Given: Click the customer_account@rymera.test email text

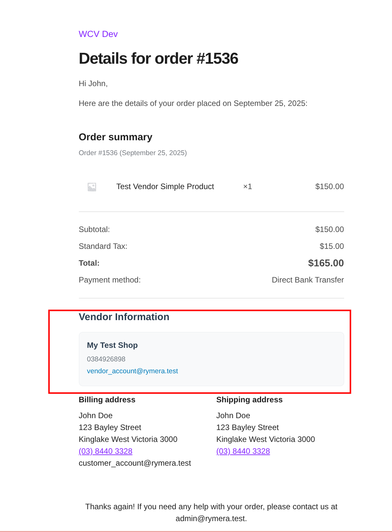Looking at the screenshot, I should [135, 463].
